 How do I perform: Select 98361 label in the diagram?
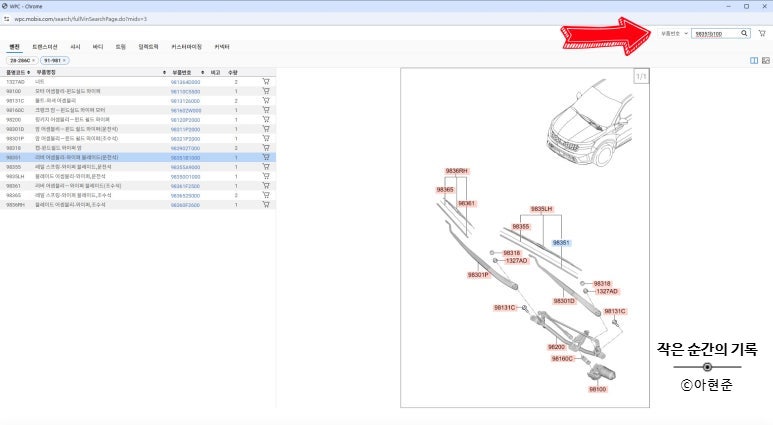click(x=466, y=203)
